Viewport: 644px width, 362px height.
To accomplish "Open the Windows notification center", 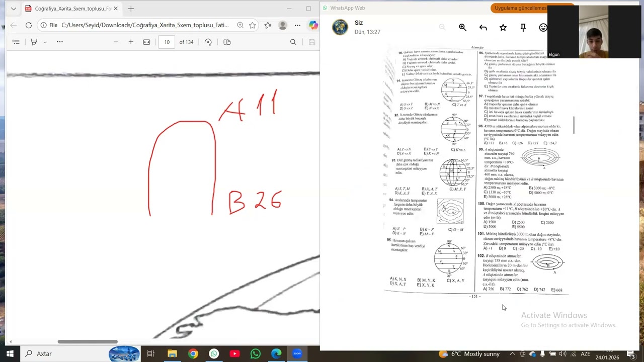I will (x=630, y=354).
